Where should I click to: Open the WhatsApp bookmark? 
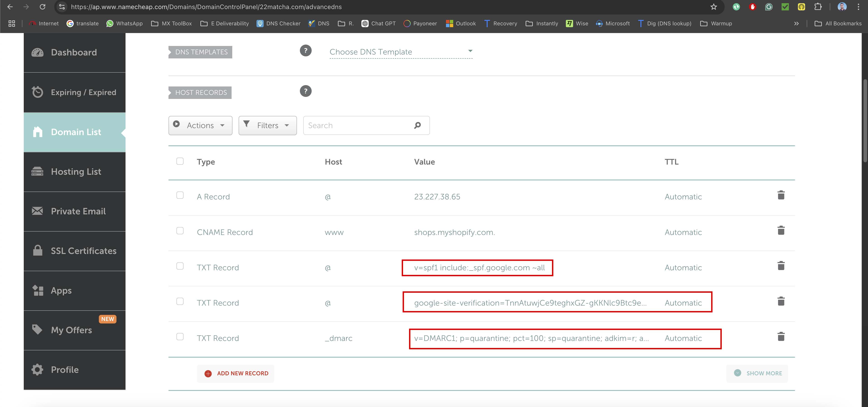coord(124,23)
